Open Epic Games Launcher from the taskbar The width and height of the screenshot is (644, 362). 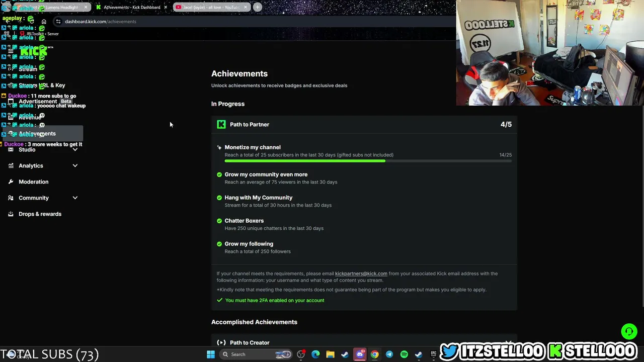point(433,354)
